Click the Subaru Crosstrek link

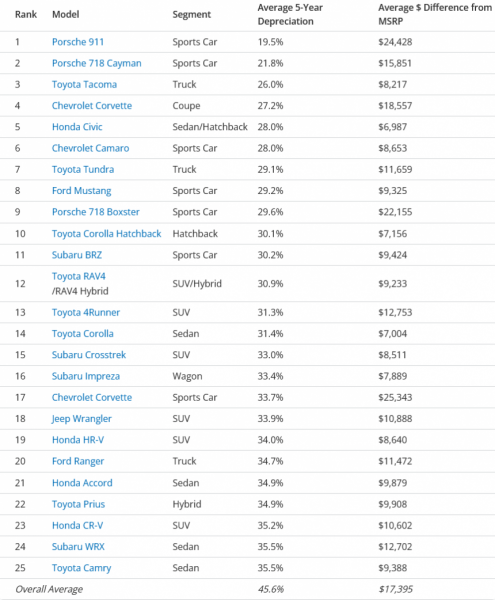click(x=89, y=355)
